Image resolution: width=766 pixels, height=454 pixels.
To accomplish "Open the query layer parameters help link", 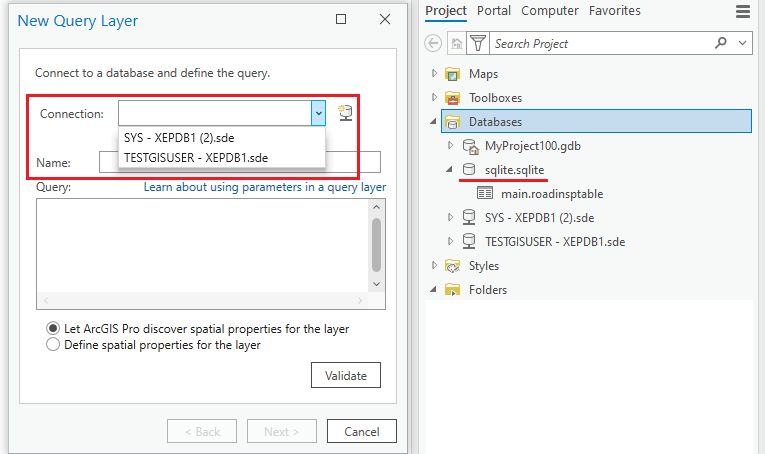I will (265, 187).
